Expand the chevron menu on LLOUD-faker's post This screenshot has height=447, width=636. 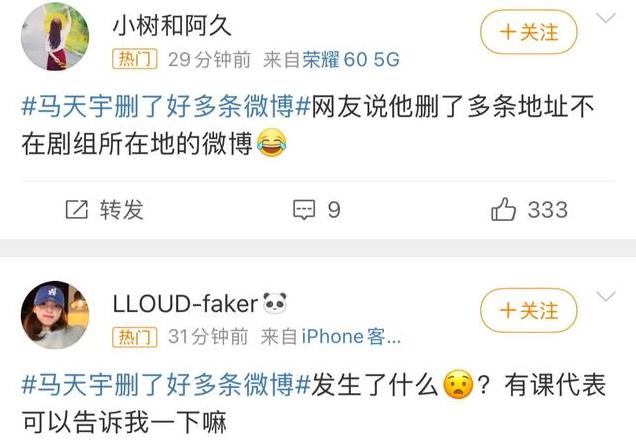pos(606,296)
